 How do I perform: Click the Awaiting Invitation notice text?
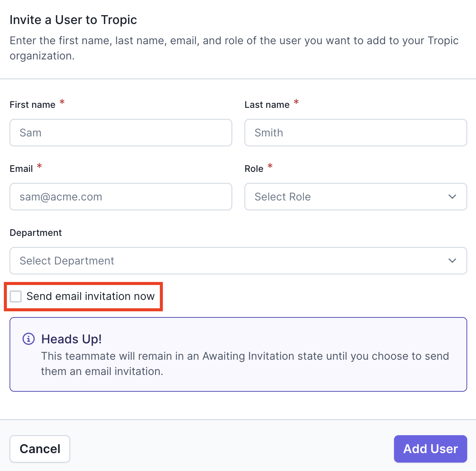tap(245, 364)
